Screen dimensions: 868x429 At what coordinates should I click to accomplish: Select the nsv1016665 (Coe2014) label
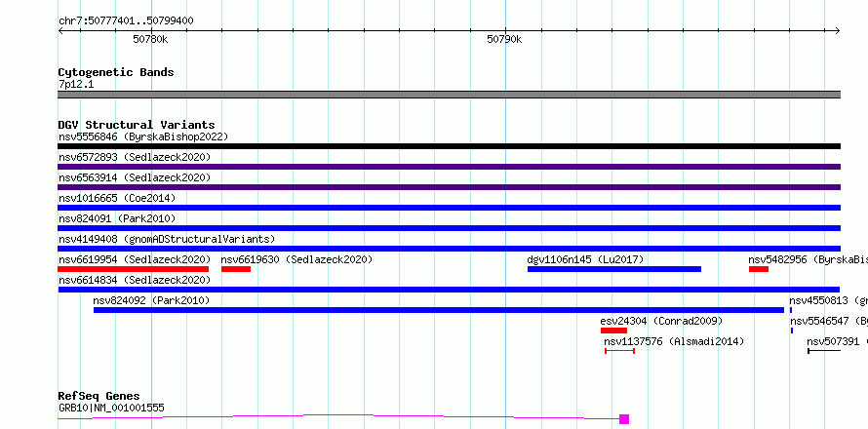[117, 198]
